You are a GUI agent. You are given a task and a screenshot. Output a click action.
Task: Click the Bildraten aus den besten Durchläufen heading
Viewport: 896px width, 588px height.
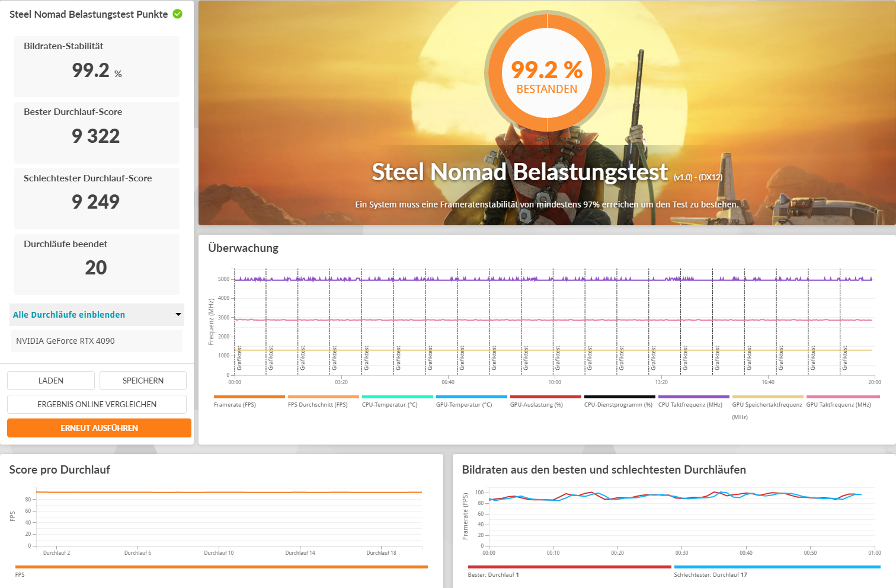click(x=604, y=470)
